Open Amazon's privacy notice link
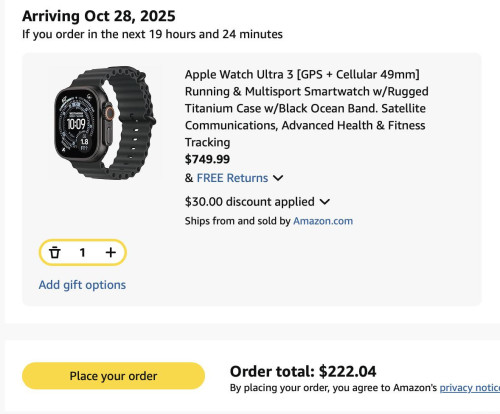 (x=470, y=388)
